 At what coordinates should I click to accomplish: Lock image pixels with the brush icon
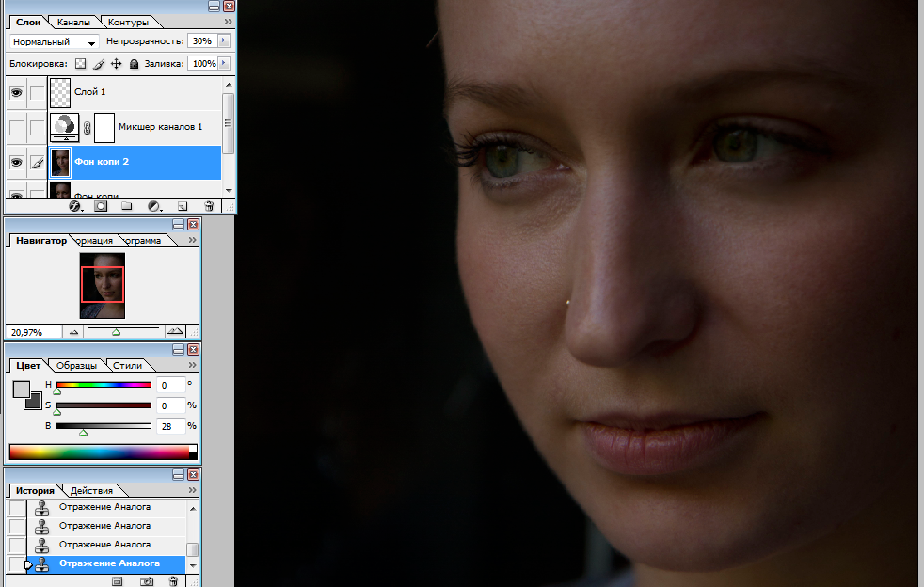coord(99,64)
